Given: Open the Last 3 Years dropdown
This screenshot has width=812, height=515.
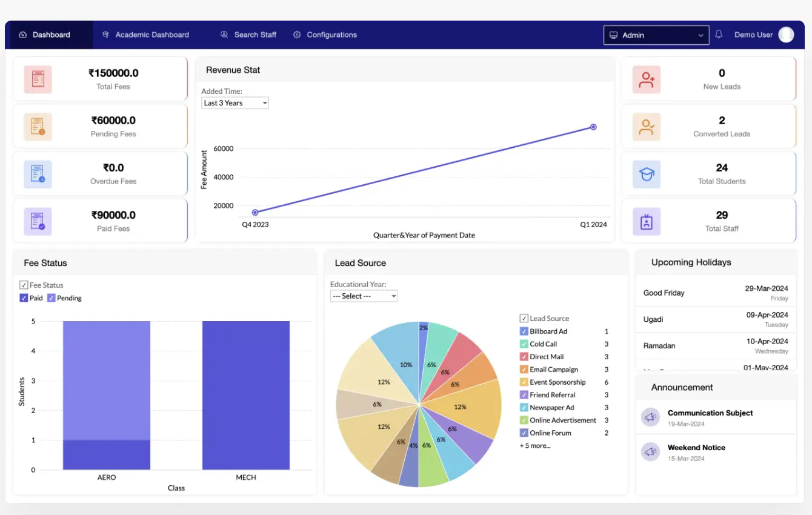Looking at the screenshot, I should (235, 103).
